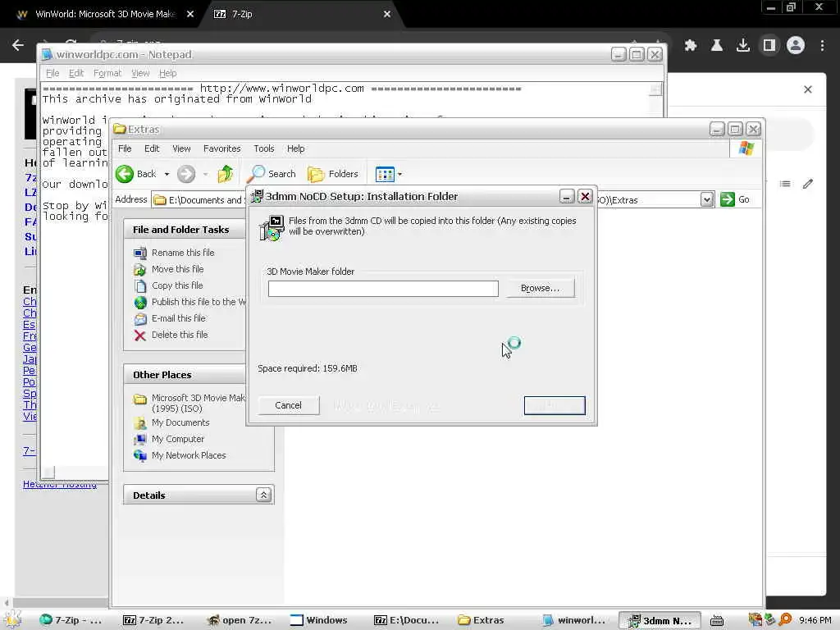Click the Forward arrow in Extras toolbar
Image resolution: width=840 pixels, height=630 pixels.
point(186,174)
